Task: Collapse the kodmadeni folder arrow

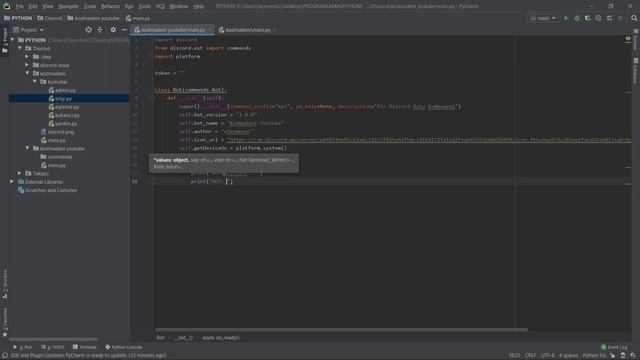Action: click(27, 73)
